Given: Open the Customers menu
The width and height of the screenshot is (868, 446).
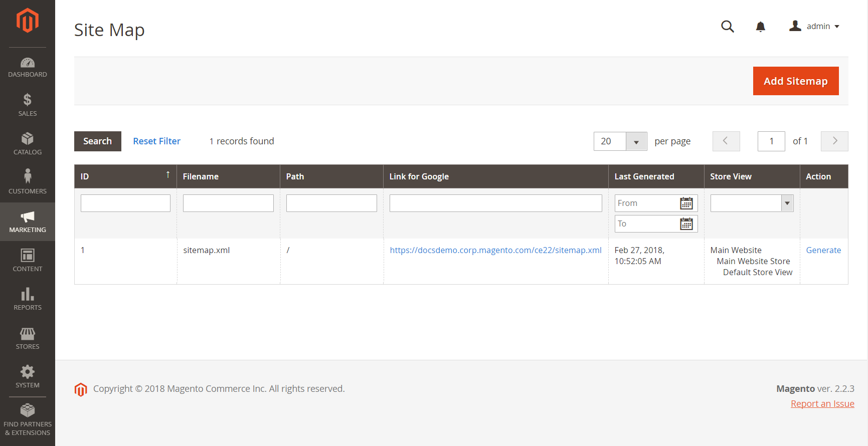Looking at the screenshot, I should pos(28,182).
